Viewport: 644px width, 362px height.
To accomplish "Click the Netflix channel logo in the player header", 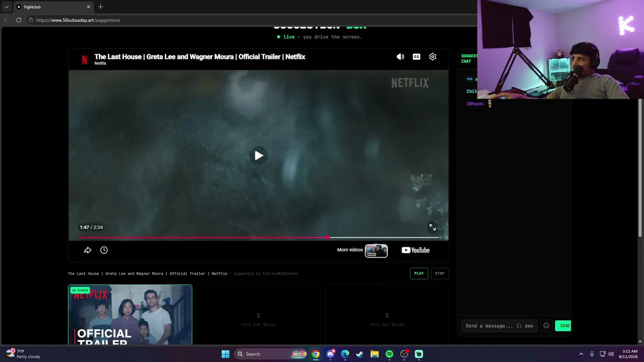I will (x=85, y=60).
